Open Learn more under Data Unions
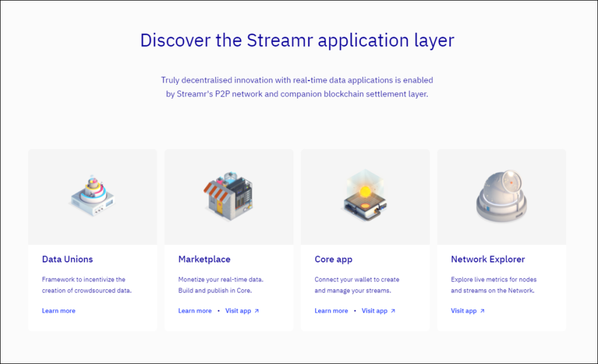The height and width of the screenshot is (364, 598). 59,311
